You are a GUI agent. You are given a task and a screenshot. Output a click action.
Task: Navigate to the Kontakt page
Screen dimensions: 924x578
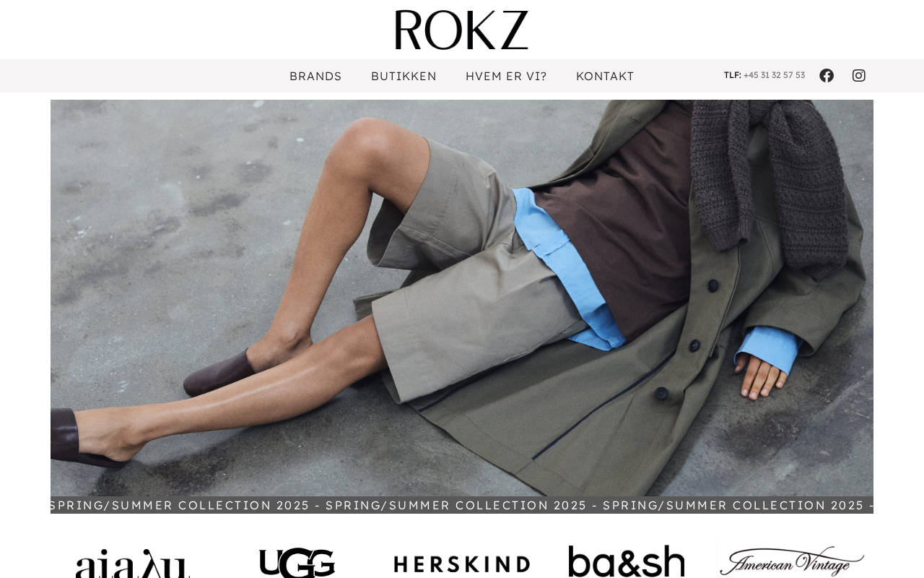pos(605,76)
